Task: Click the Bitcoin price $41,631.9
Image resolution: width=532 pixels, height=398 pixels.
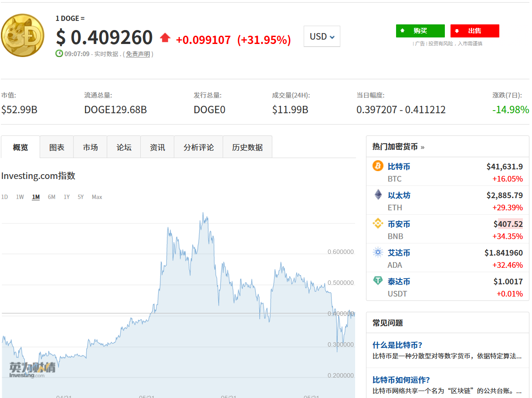Action: point(505,166)
